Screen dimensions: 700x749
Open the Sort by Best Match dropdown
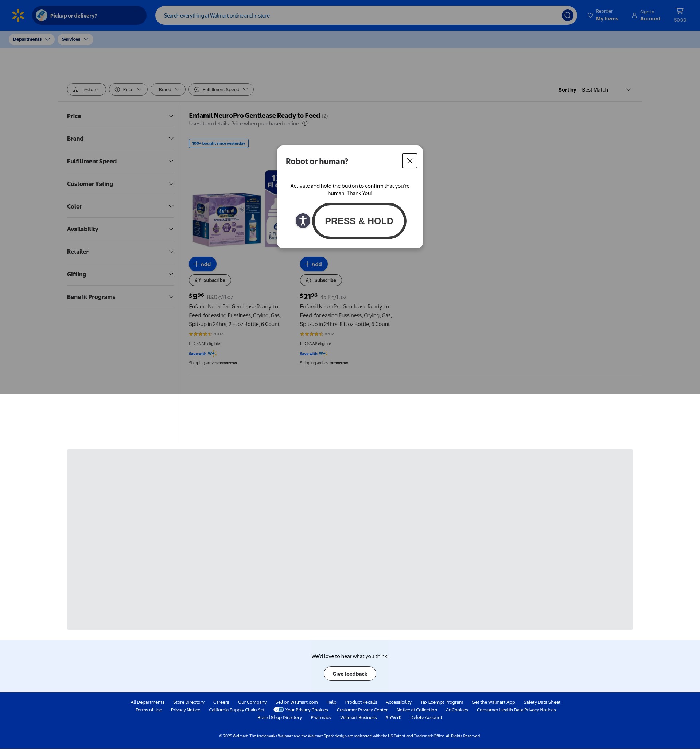pos(595,90)
